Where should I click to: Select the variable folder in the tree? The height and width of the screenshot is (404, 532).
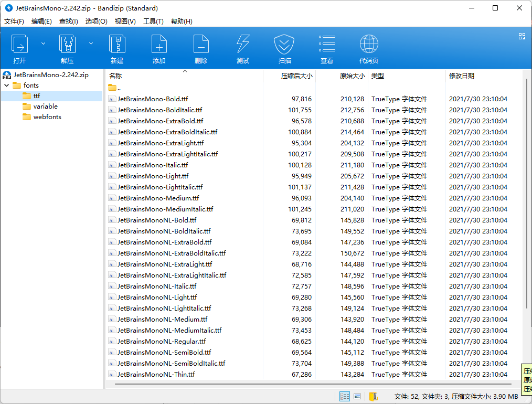click(x=46, y=106)
